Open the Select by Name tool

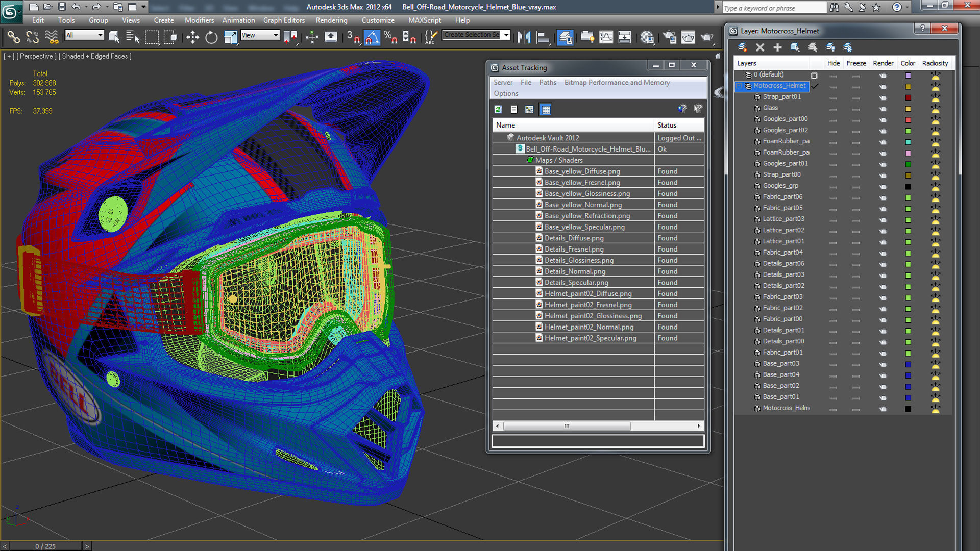click(133, 37)
